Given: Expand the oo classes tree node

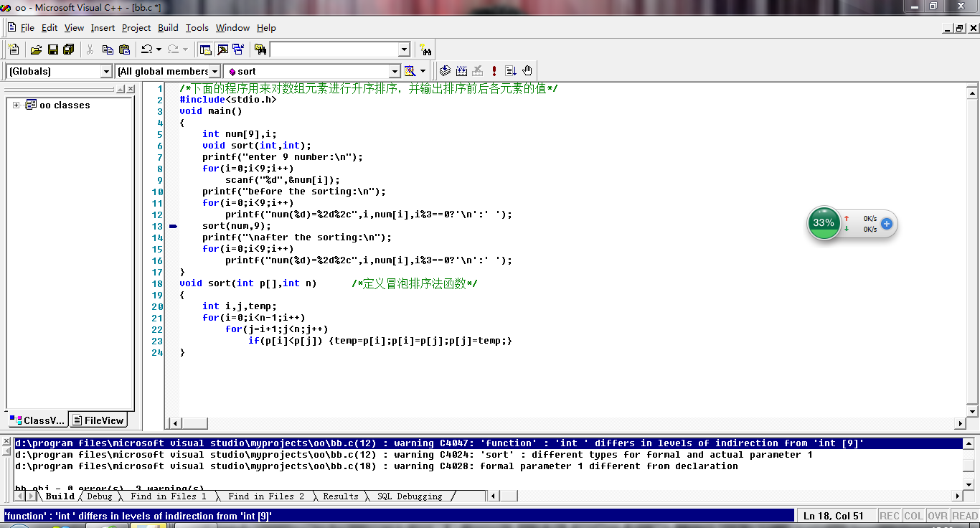Looking at the screenshot, I should [x=16, y=105].
